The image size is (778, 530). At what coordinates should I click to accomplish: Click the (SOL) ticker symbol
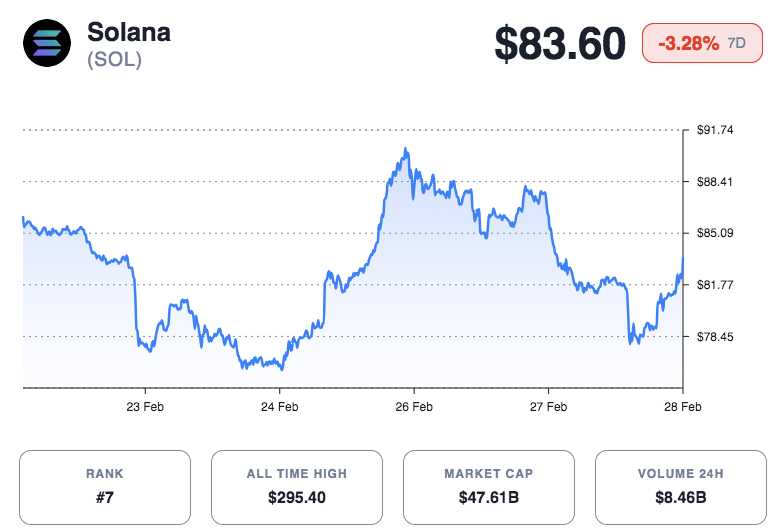point(114,60)
